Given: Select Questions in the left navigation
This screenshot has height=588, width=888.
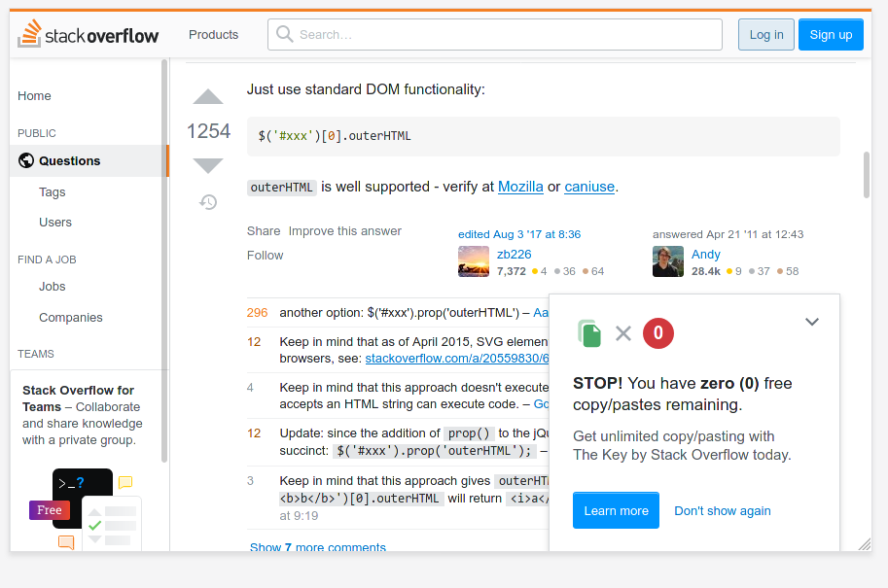Looking at the screenshot, I should tap(89, 160).
